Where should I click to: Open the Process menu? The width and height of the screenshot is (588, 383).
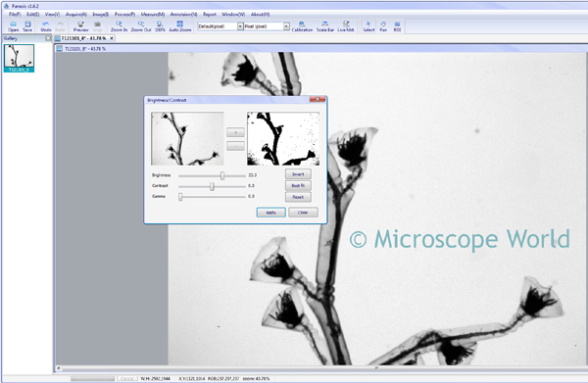point(124,15)
